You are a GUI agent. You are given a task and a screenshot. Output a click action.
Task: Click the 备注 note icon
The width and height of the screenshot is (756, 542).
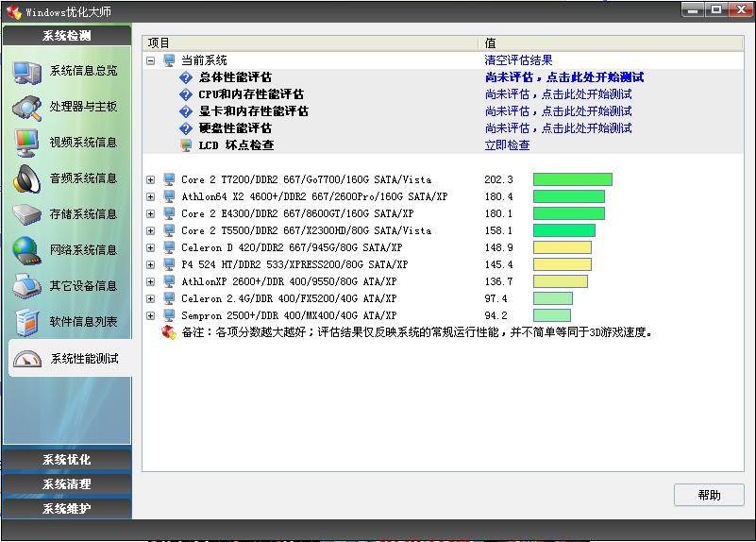[169, 332]
